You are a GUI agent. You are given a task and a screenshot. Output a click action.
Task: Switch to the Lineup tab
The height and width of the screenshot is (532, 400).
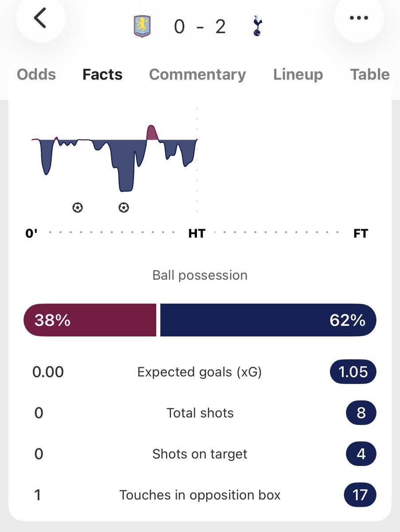(298, 74)
